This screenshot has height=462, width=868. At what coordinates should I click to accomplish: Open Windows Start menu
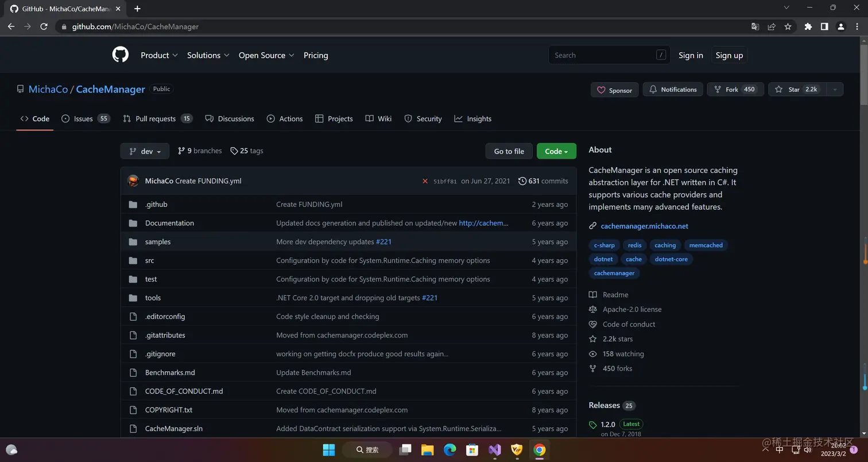pyautogui.click(x=329, y=449)
